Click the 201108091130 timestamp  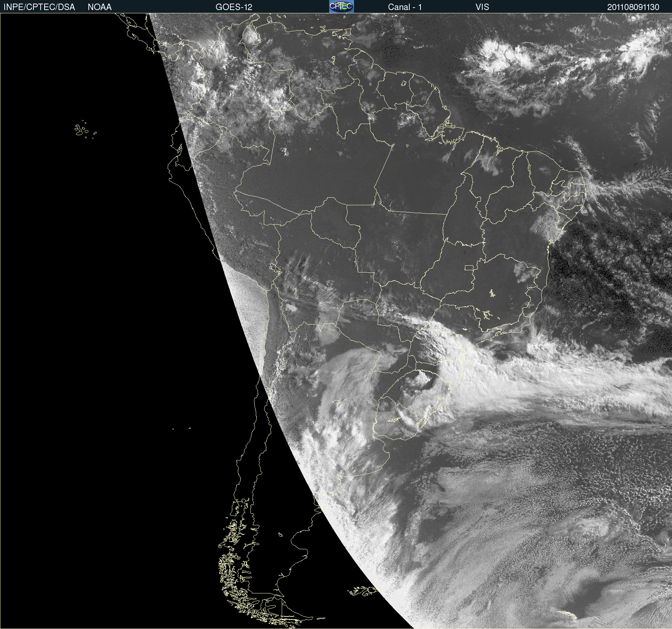click(x=633, y=7)
